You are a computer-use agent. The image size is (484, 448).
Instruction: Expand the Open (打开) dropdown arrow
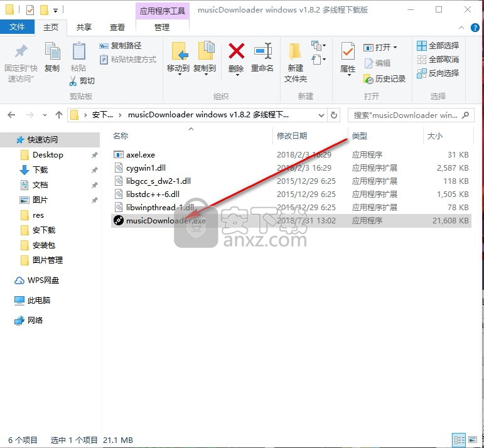click(x=395, y=48)
